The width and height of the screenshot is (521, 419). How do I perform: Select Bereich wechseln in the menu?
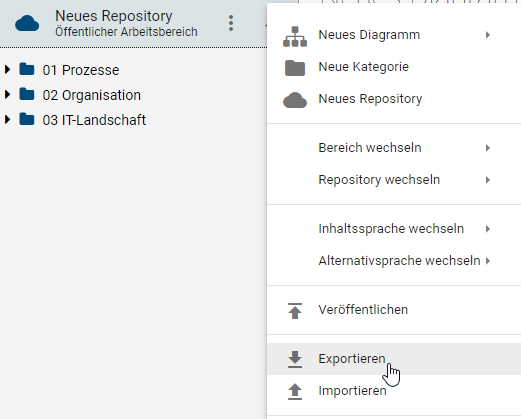point(394,148)
